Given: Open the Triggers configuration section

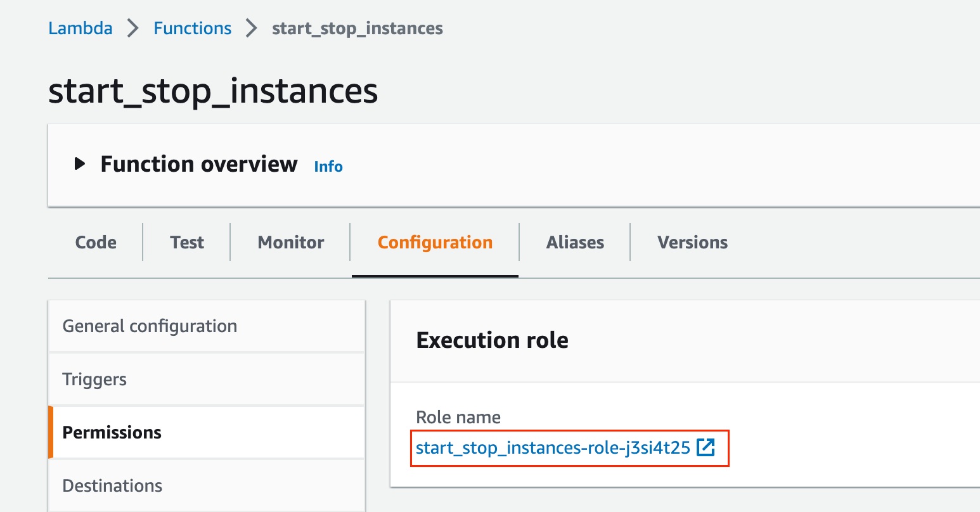Looking at the screenshot, I should (x=94, y=379).
